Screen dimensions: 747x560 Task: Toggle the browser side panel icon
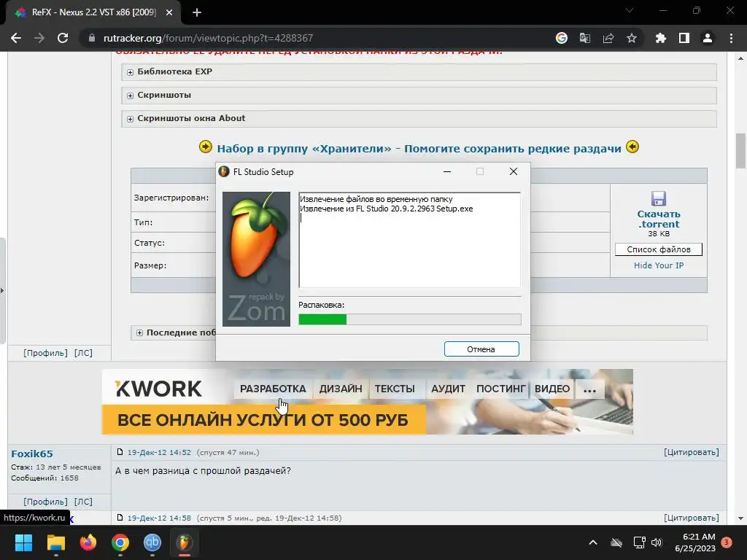click(x=684, y=38)
